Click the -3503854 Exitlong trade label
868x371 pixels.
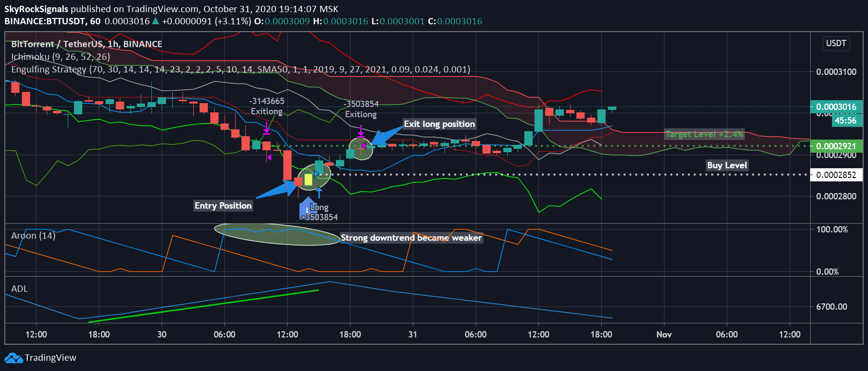pyautogui.click(x=361, y=109)
